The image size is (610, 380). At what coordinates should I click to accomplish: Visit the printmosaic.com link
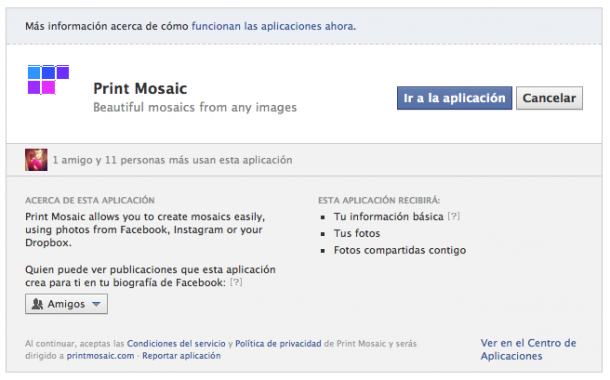100,355
